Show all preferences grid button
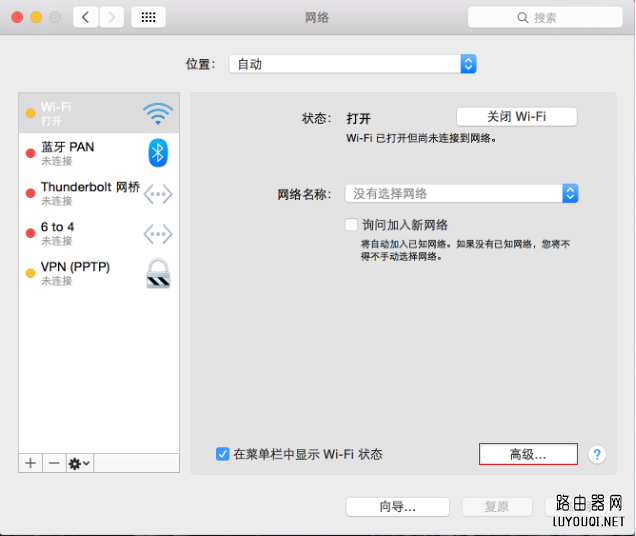 pos(148,17)
